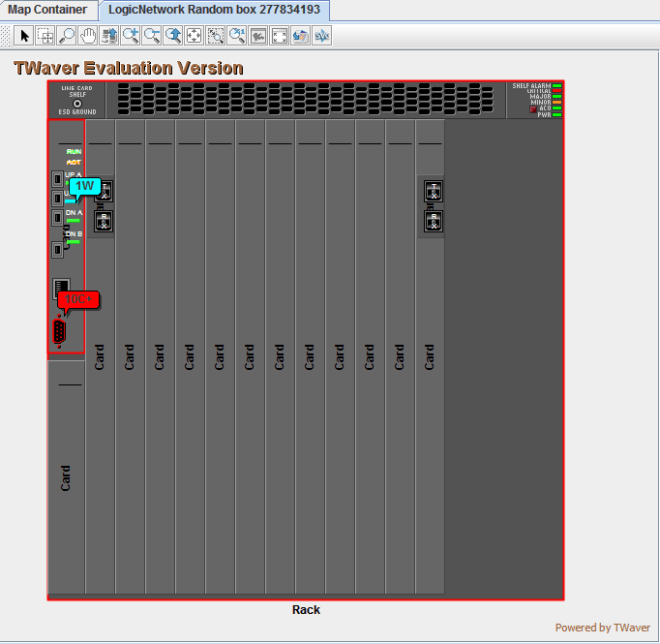Click the DN B green status LED

coord(74,242)
